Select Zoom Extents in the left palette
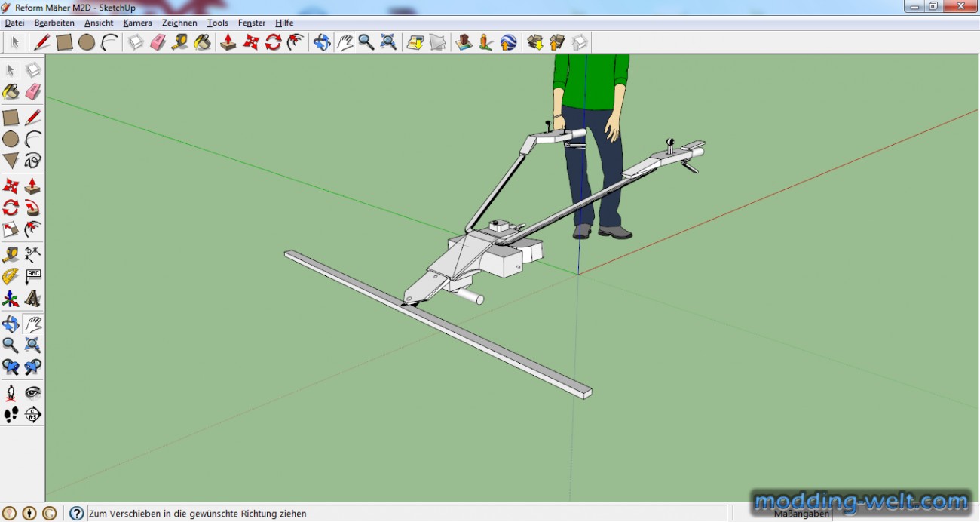Image resolution: width=980 pixels, height=522 pixels. pos(32,345)
